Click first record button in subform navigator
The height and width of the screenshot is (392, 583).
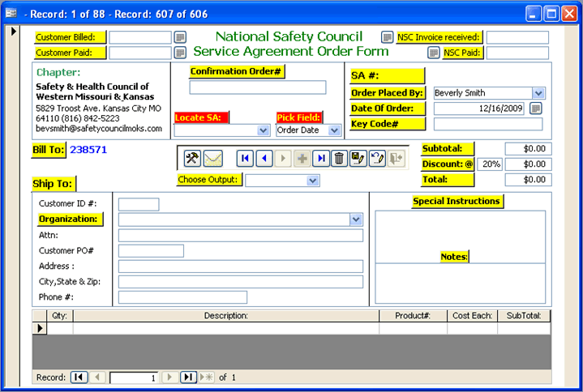pyautogui.click(x=79, y=377)
